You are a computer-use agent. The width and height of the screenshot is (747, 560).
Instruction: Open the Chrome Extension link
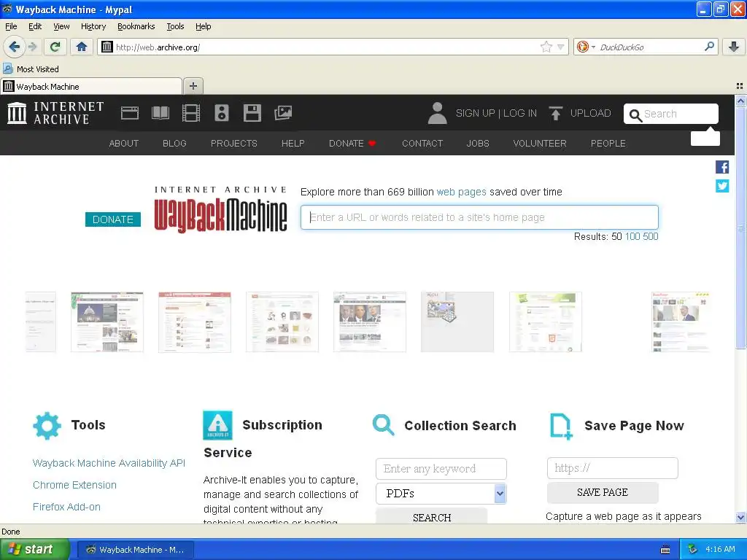[x=75, y=485]
